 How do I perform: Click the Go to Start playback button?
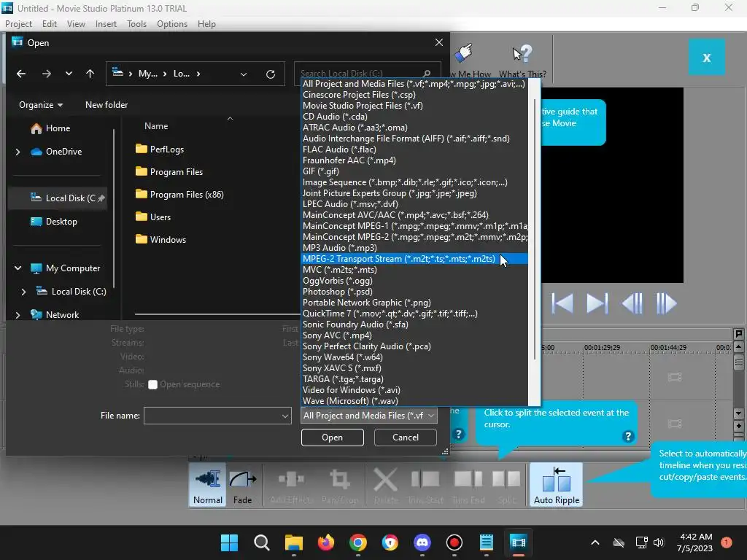(x=562, y=303)
